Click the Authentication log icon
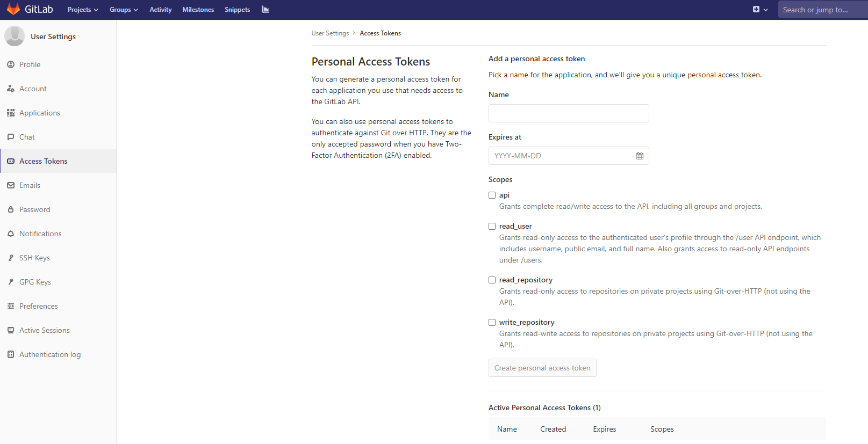 pos(11,354)
